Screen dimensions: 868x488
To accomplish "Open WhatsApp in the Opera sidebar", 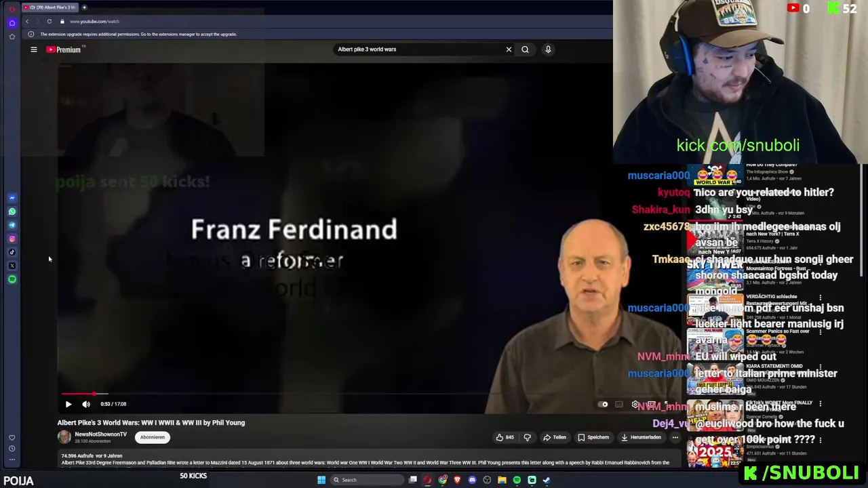I will click(x=12, y=211).
